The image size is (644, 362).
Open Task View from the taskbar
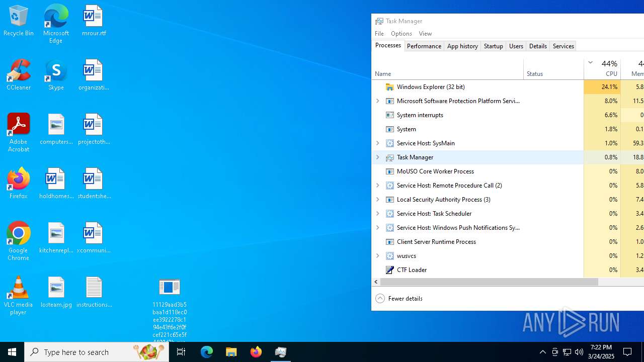[181, 352]
